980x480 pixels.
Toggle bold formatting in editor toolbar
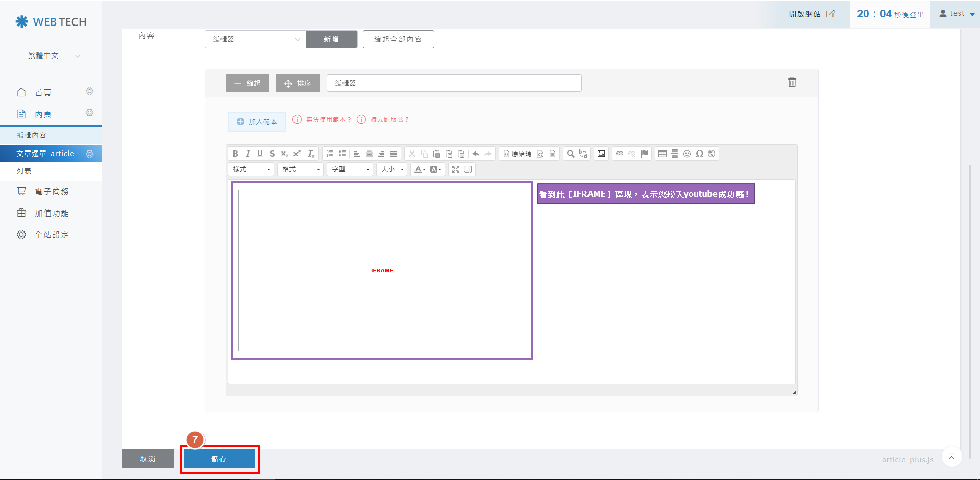pos(235,154)
